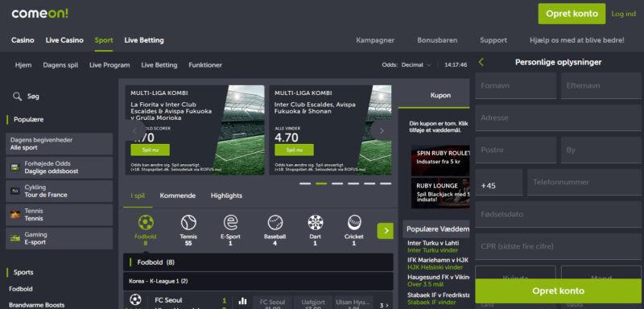
Task: Open the Tour de France Cykling shortcut
Action: [59, 192]
